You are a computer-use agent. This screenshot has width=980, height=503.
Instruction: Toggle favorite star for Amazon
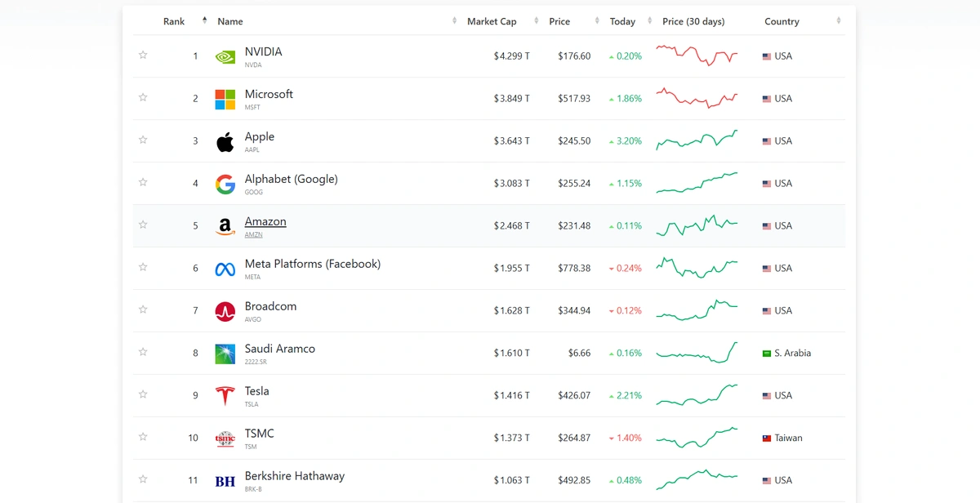[x=143, y=225]
